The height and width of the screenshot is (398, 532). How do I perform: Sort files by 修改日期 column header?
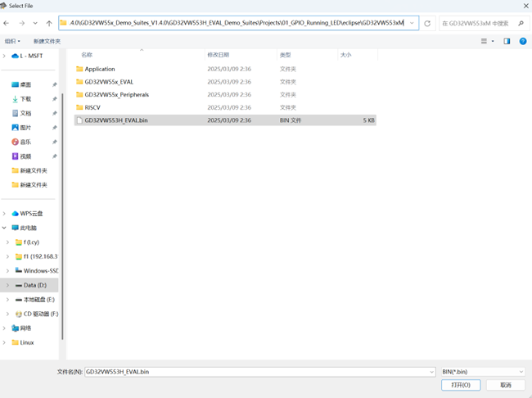pyautogui.click(x=218, y=55)
